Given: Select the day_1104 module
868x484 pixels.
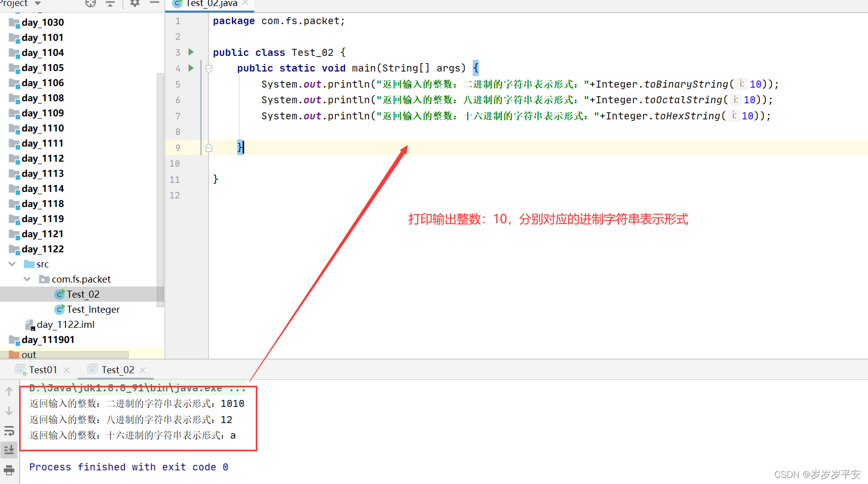Looking at the screenshot, I should point(43,52).
